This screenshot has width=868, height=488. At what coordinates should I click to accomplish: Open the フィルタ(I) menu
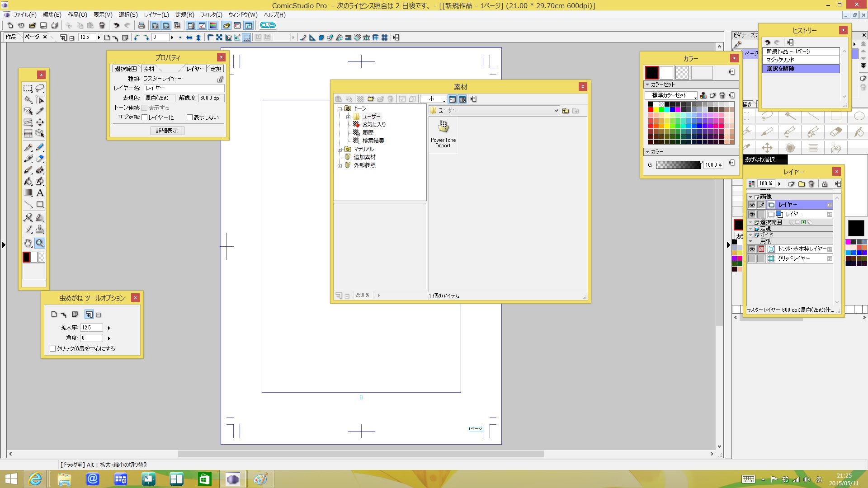[211, 15]
